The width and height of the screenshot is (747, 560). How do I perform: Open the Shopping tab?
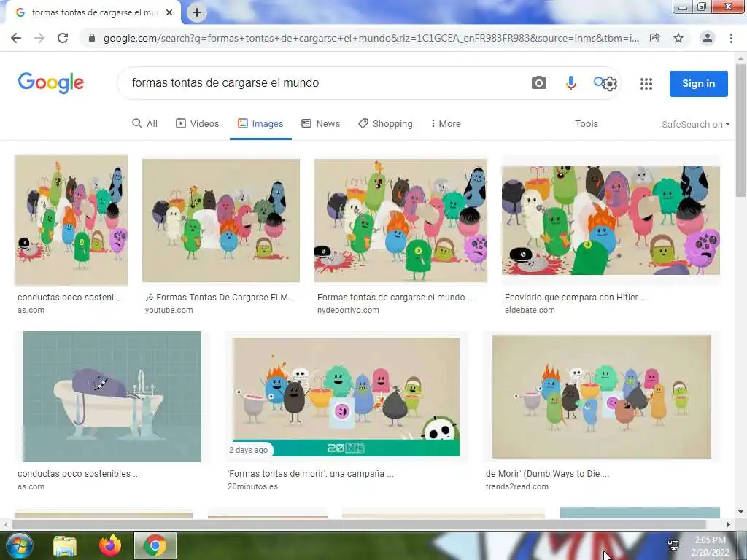pos(385,124)
